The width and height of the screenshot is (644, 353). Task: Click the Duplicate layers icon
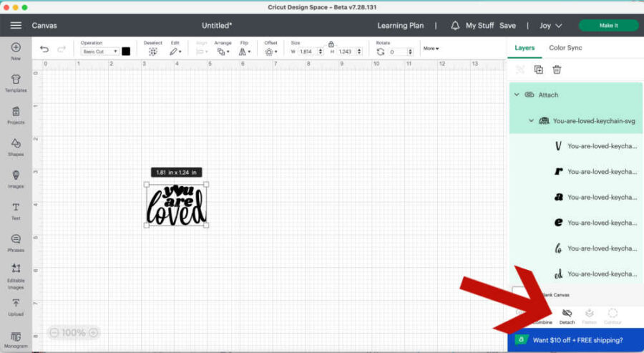(x=538, y=69)
